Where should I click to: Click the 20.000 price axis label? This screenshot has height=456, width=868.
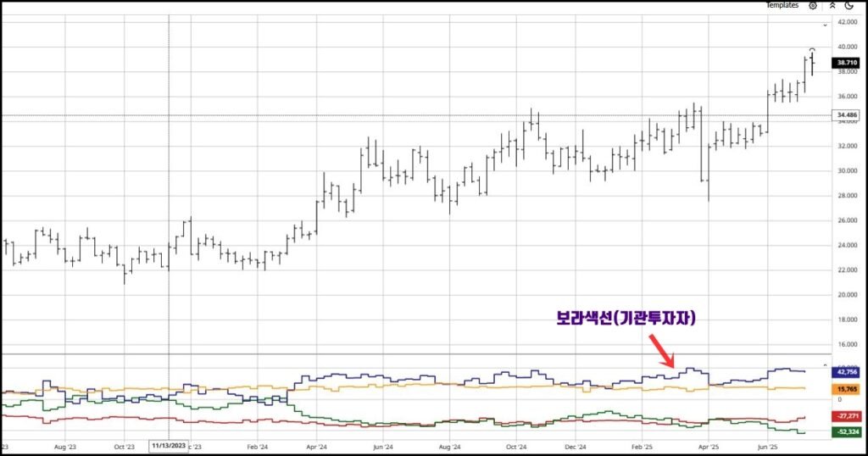848,295
